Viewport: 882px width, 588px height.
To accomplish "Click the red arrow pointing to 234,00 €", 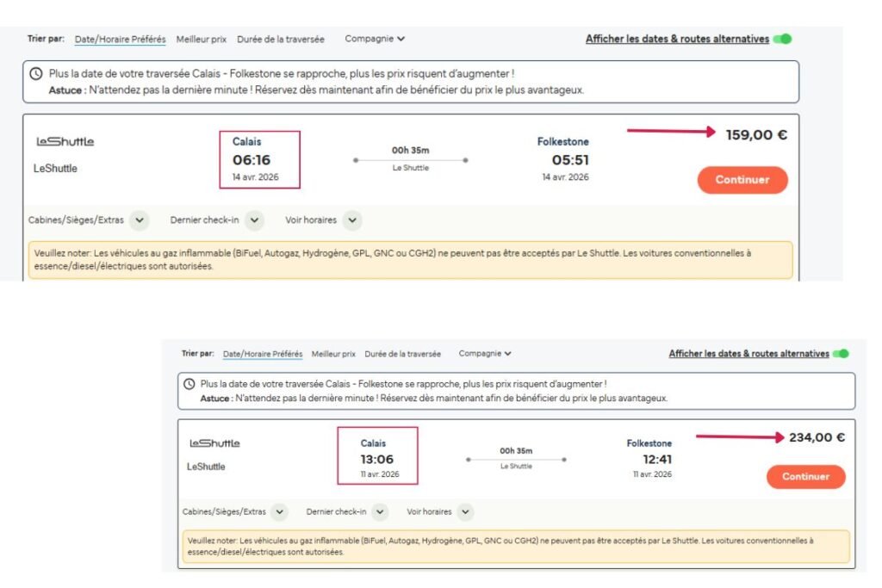I will pos(738,436).
